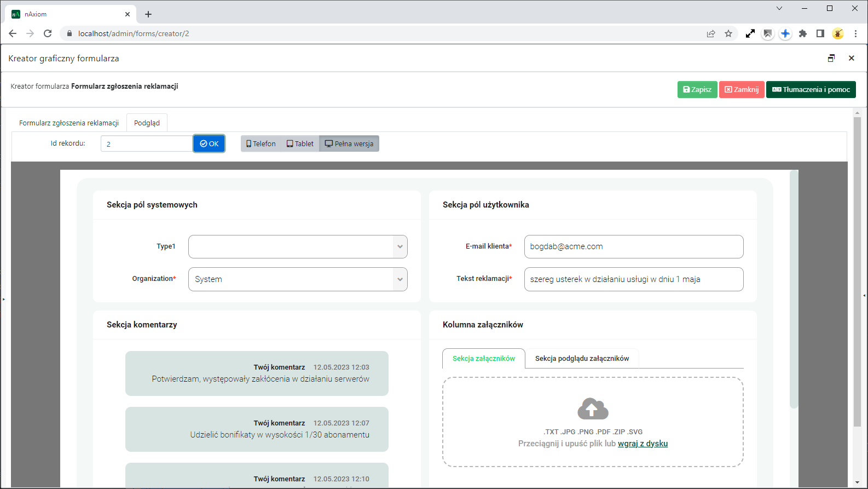Switch to Formularz zgłoszenia reklamacji tab
This screenshot has width=868, height=489.
point(69,123)
